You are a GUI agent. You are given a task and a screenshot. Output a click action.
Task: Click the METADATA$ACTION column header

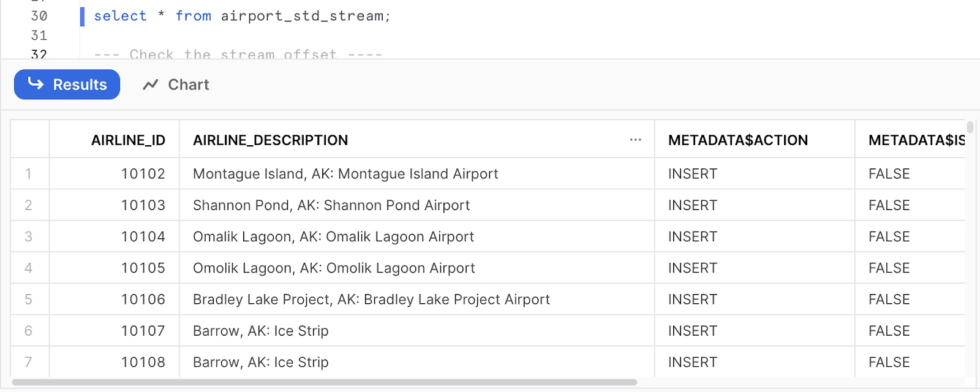(737, 140)
